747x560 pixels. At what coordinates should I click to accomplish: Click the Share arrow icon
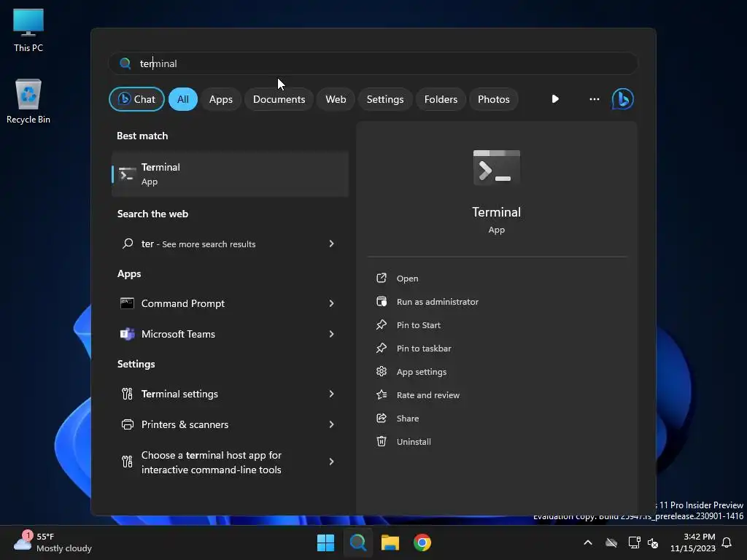(x=381, y=418)
